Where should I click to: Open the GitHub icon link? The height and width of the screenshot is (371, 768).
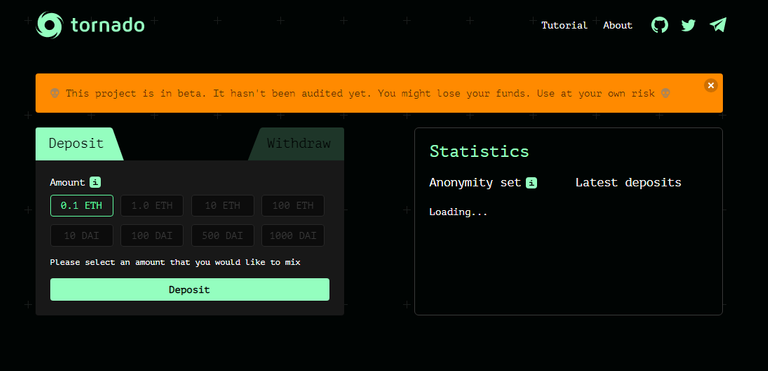(659, 25)
